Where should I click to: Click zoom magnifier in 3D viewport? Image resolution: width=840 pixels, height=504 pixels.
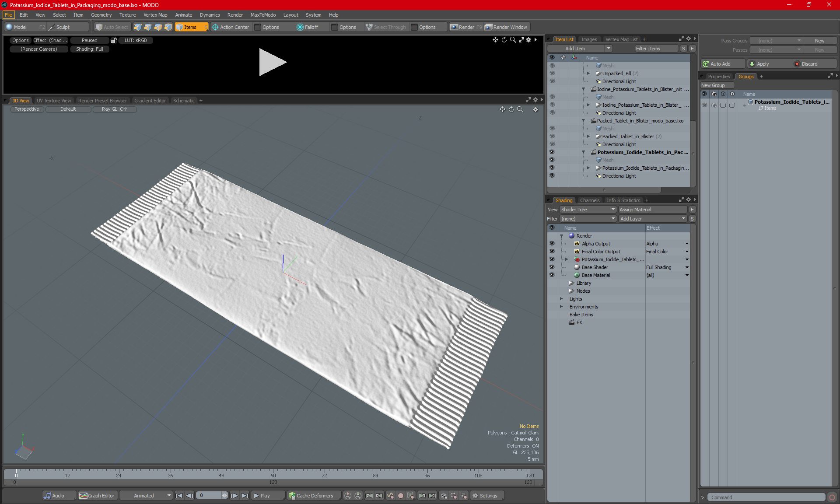[520, 109]
